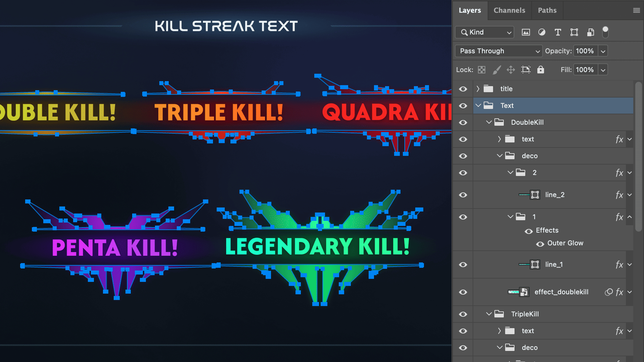Hide the effect_doublekill layer
The width and height of the screenshot is (644, 362).
coord(463,292)
